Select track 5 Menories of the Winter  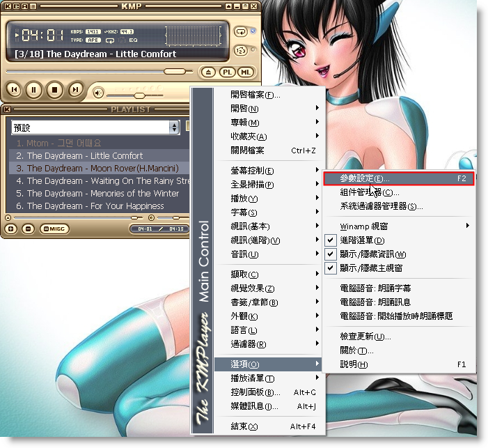point(97,194)
